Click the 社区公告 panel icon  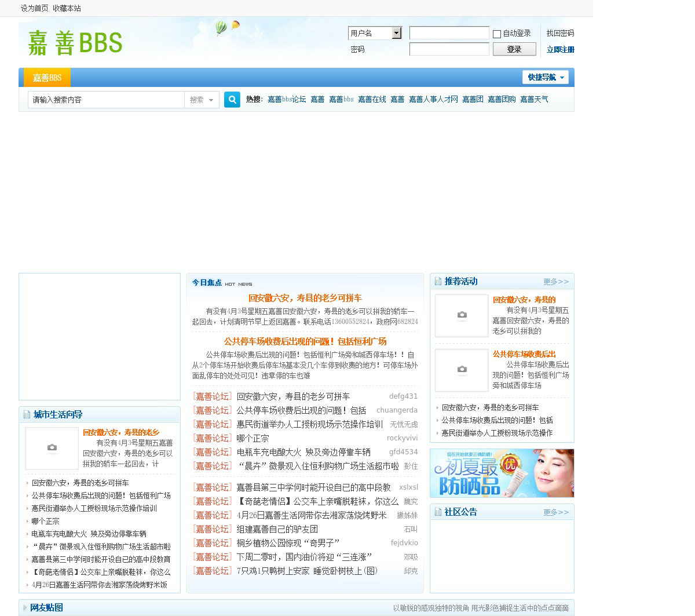click(438, 512)
